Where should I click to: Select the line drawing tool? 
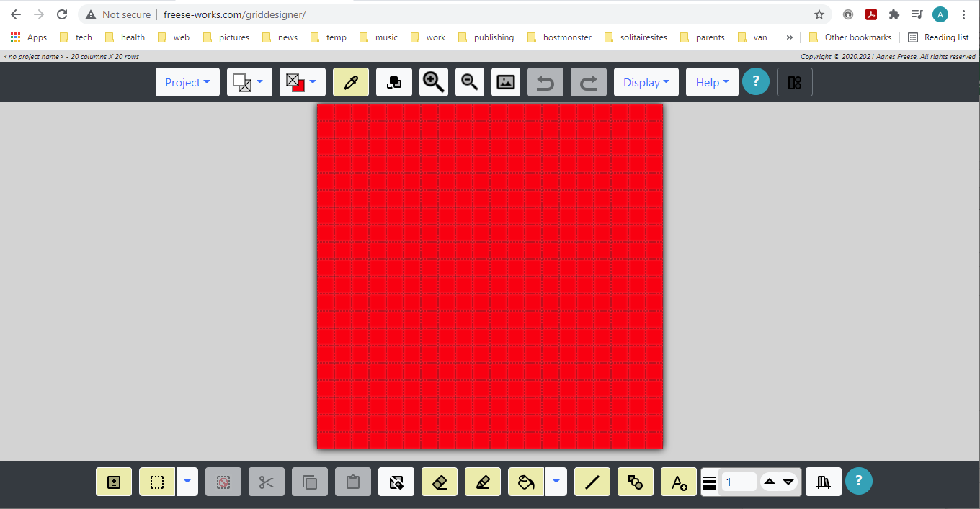(592, 481)
